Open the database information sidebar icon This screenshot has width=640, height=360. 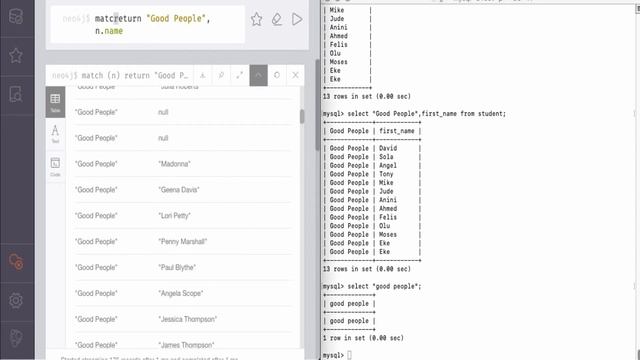tap(16, 16)
